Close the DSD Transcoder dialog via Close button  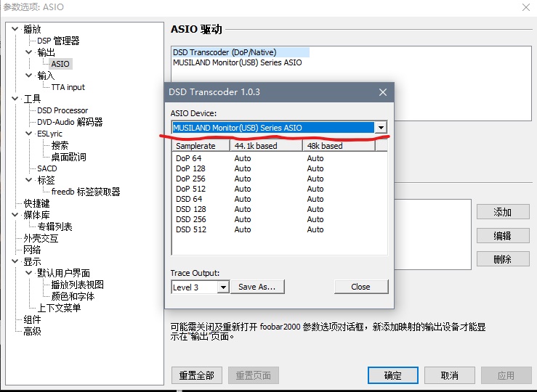point(360,287)
